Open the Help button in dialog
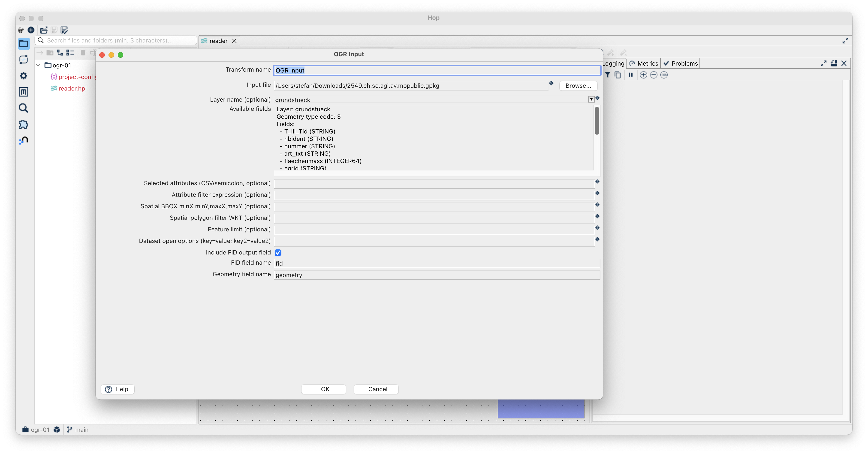This screenshot has width=868, height=454. click(x=117, y=389)
